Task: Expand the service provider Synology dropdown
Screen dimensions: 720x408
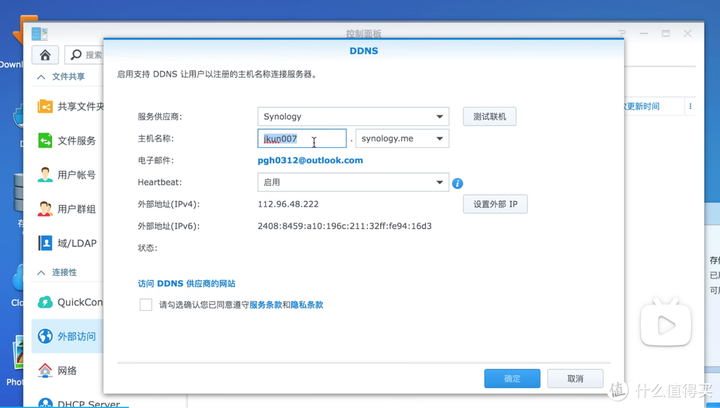Action: pyautogui.click(x=440, y=117)
